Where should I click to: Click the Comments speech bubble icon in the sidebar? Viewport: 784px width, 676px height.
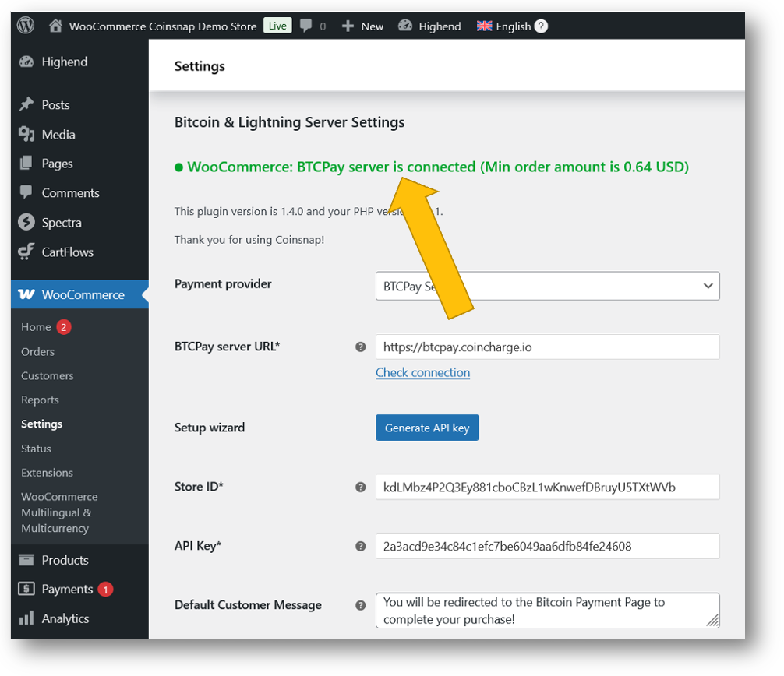(26, 192)
